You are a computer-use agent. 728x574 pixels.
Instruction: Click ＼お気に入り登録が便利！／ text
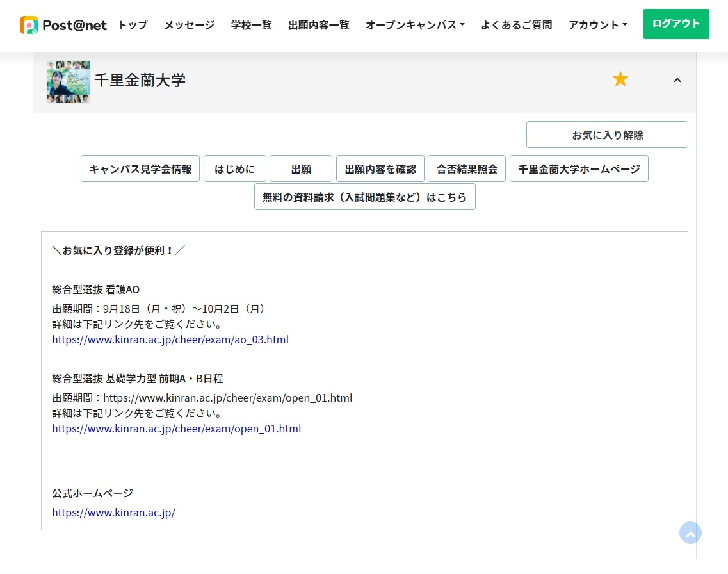pos(118,250)
